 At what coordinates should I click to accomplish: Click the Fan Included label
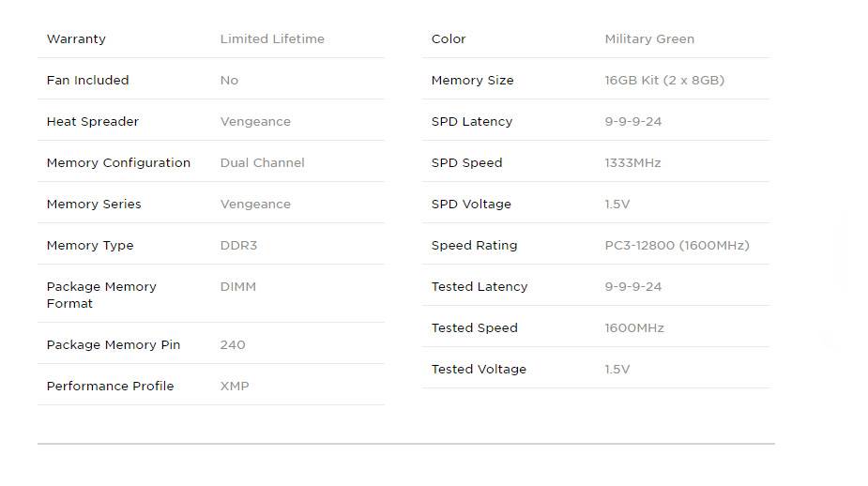87,81
